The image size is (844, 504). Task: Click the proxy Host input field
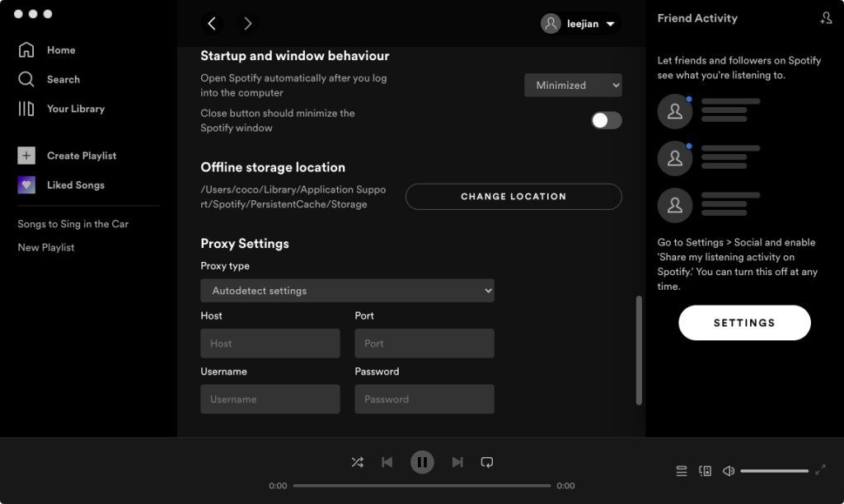pos(270,343)
